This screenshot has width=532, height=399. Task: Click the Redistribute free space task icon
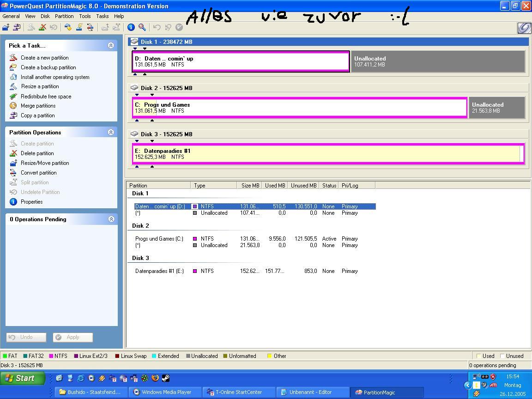(x=13, y=97)
